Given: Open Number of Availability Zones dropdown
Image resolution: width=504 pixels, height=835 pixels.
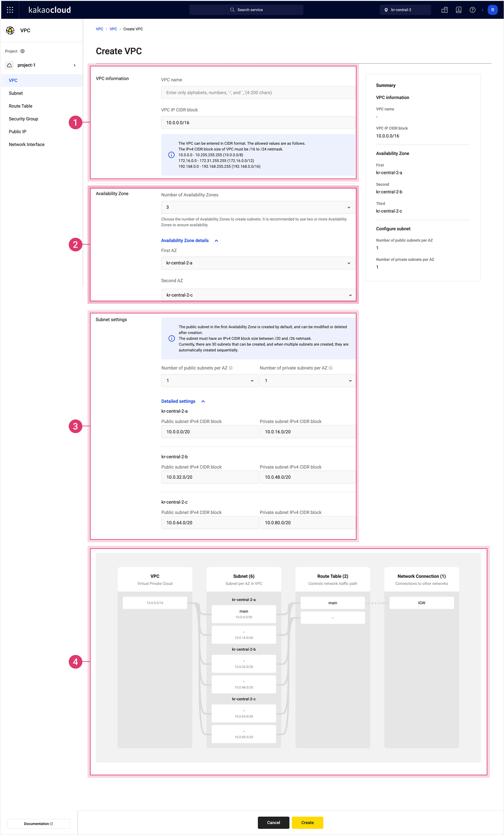Looking at the screenshot, I should 258,207.
